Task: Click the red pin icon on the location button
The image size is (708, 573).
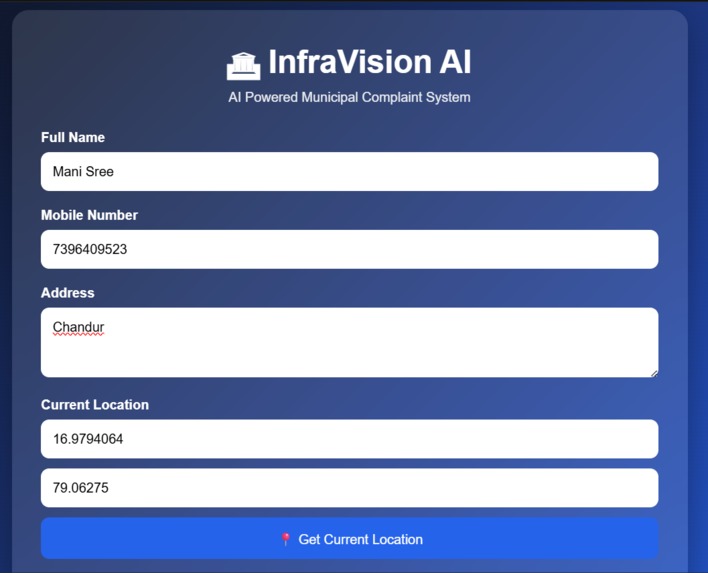Action: 285,539
